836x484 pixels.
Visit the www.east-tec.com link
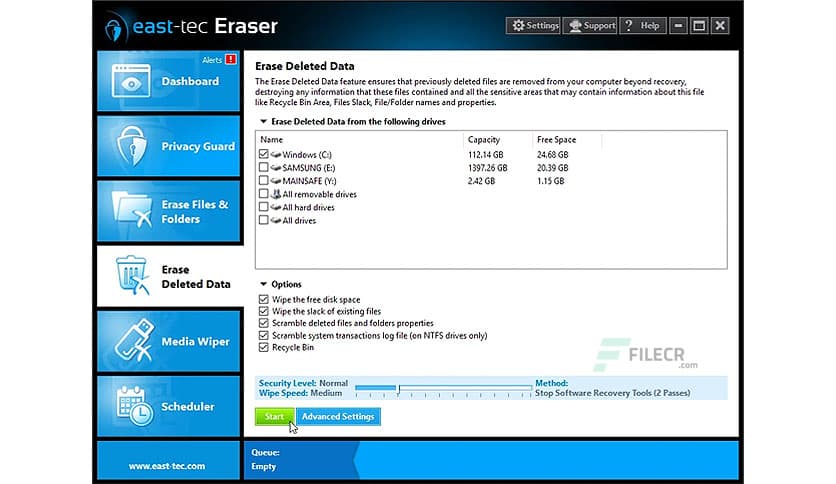(x=167, y=466)
